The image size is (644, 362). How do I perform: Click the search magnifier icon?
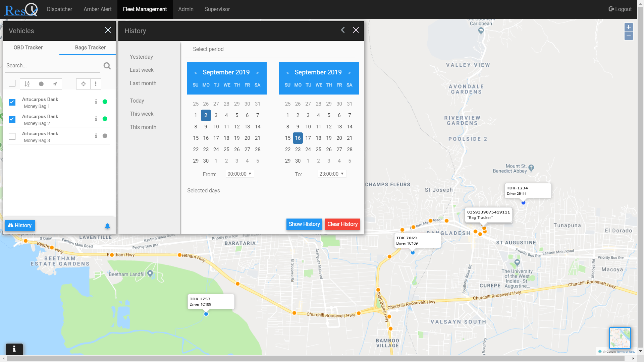click(x=107, y=65)
